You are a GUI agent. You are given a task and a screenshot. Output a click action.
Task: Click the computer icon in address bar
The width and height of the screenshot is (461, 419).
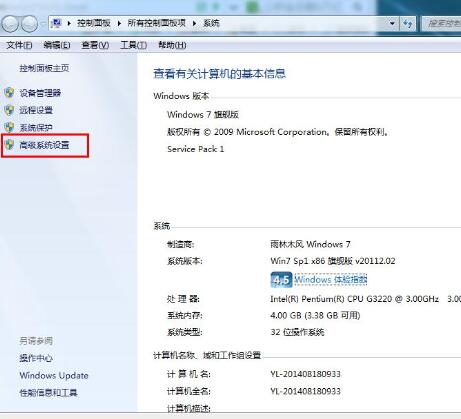pos(56,23)
